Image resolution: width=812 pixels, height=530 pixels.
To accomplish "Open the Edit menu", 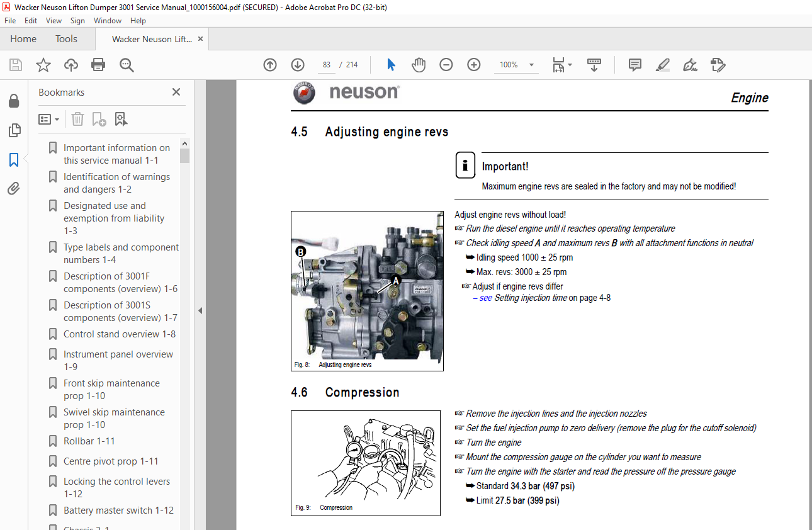I will 31,21.
